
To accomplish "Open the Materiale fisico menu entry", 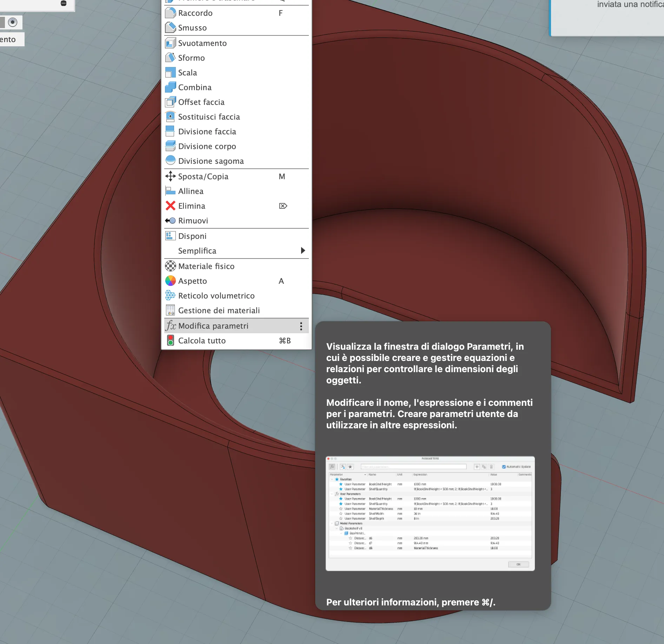I will pyautogui.click(x=236, y=266).
